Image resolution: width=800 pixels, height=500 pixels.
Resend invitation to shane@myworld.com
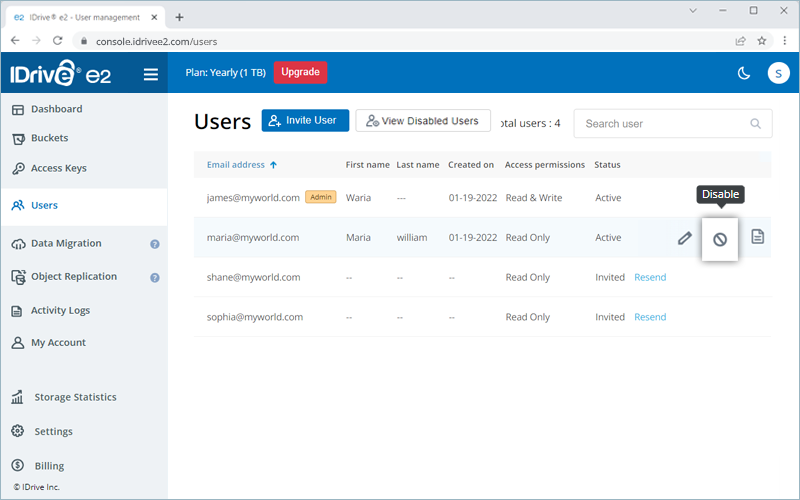click(x=650, y=277)
